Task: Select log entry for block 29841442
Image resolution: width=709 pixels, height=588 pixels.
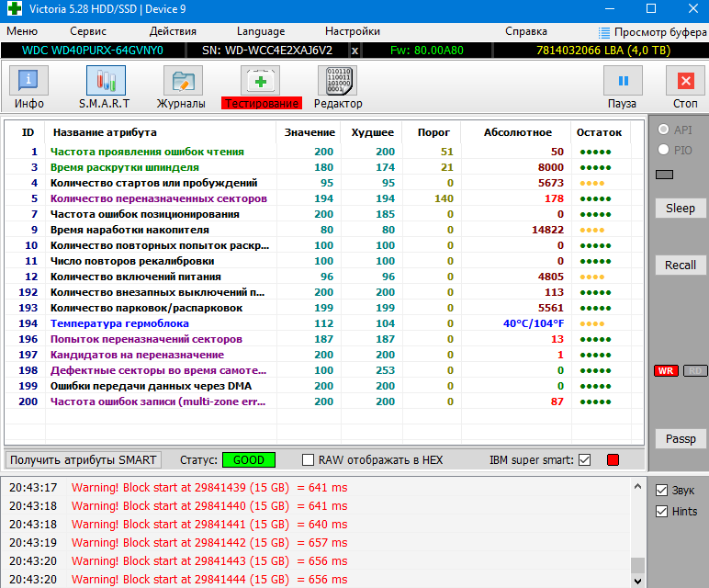Action: tap(317, 542)
